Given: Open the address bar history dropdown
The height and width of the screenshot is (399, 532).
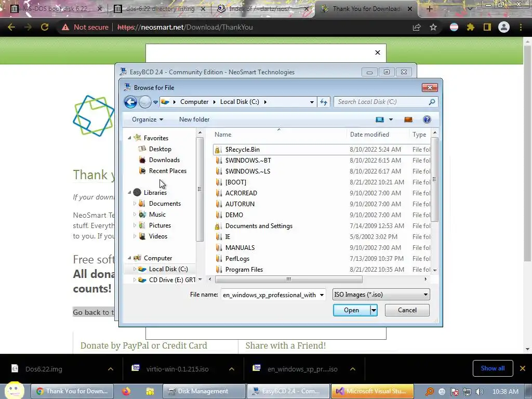Looking at the screenshot, I should coord(312,102).
